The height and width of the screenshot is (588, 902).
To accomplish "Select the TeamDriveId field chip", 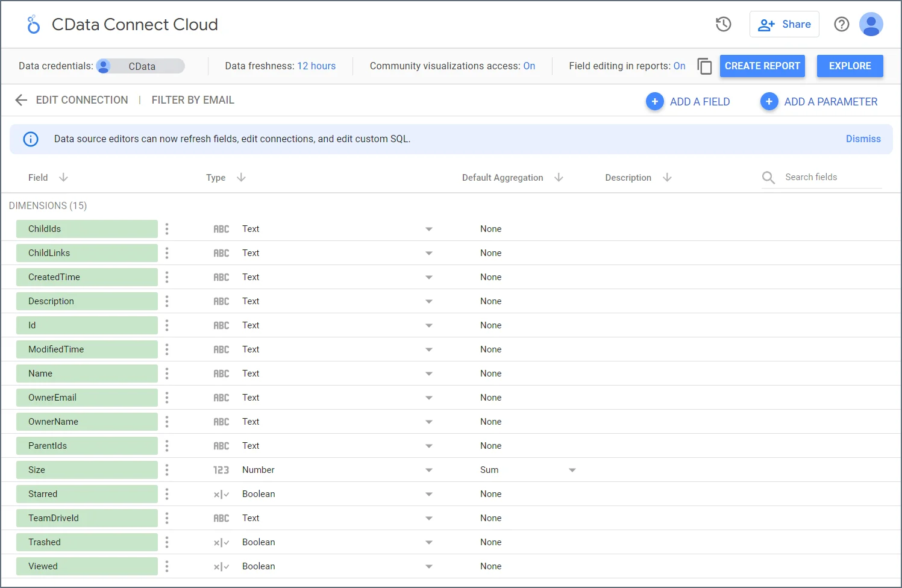I will coord(87,518).
